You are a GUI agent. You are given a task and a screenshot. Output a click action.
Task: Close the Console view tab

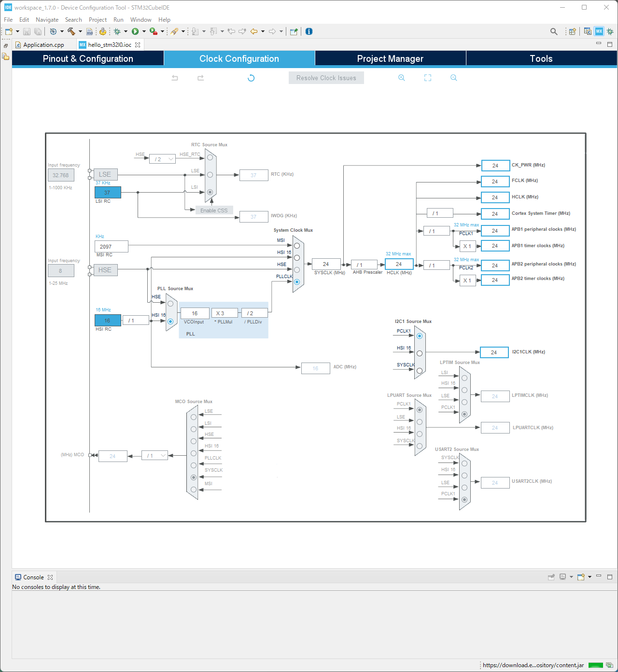coord(50,577)
